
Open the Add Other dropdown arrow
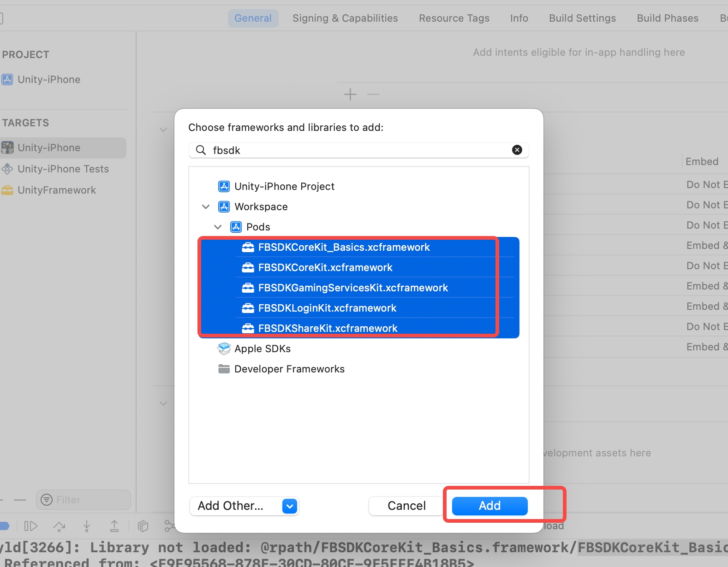pos(289,506)
